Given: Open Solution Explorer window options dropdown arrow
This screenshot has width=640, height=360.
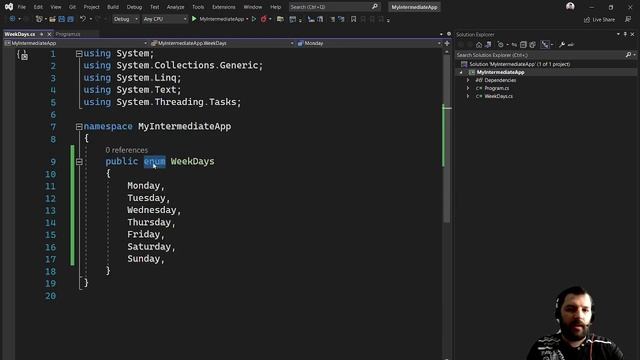Looking at the screenshot, I should click(x=618, y=34).
